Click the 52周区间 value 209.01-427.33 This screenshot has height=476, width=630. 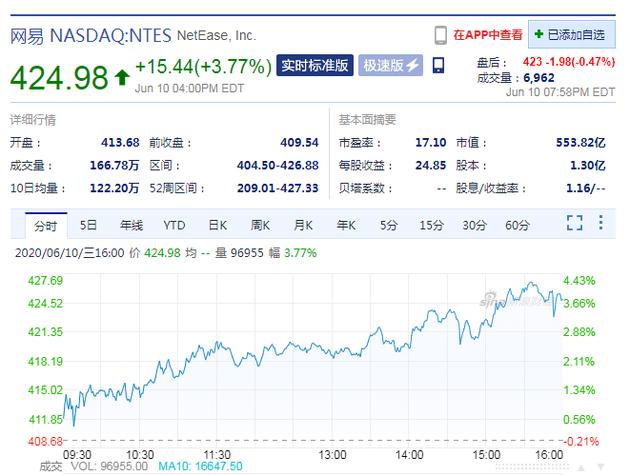[278, 188]
